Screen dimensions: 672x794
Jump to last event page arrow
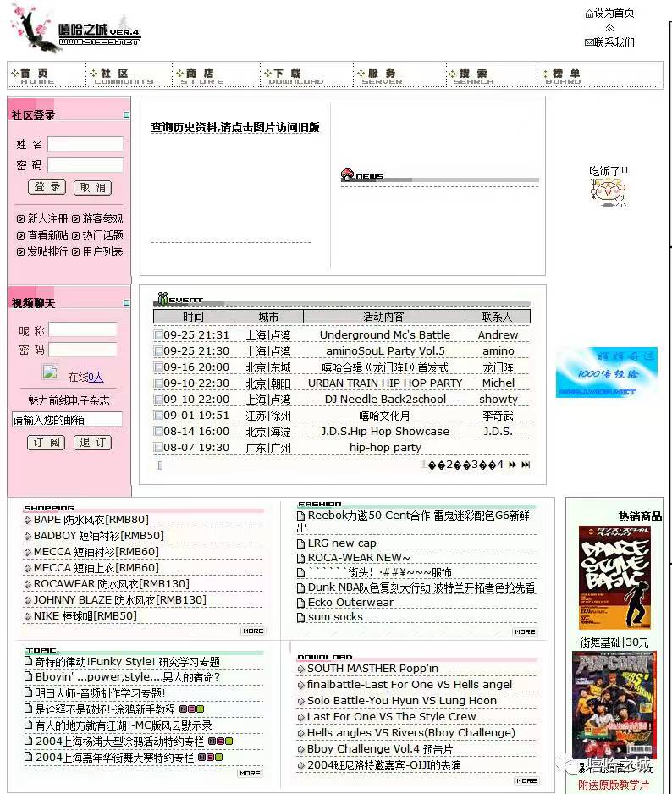(x=526, y=465)
